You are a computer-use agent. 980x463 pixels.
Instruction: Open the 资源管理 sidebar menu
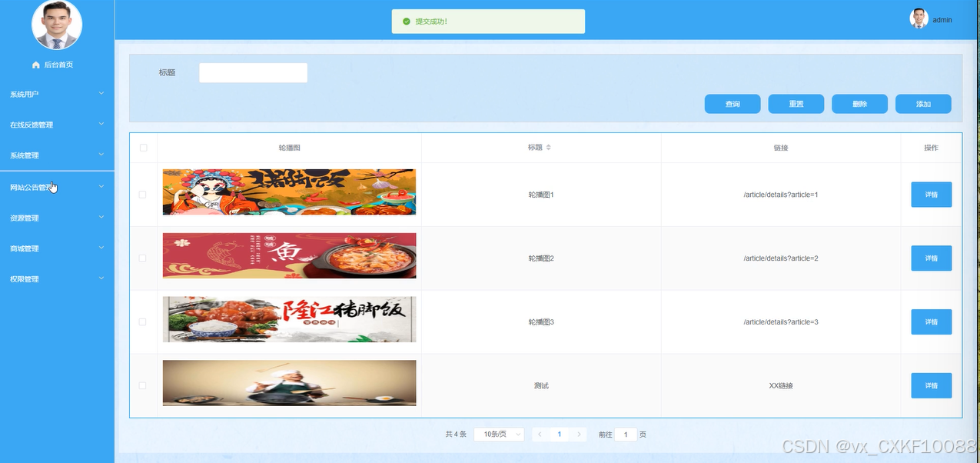pyautogui.click(x=57, y=218)
